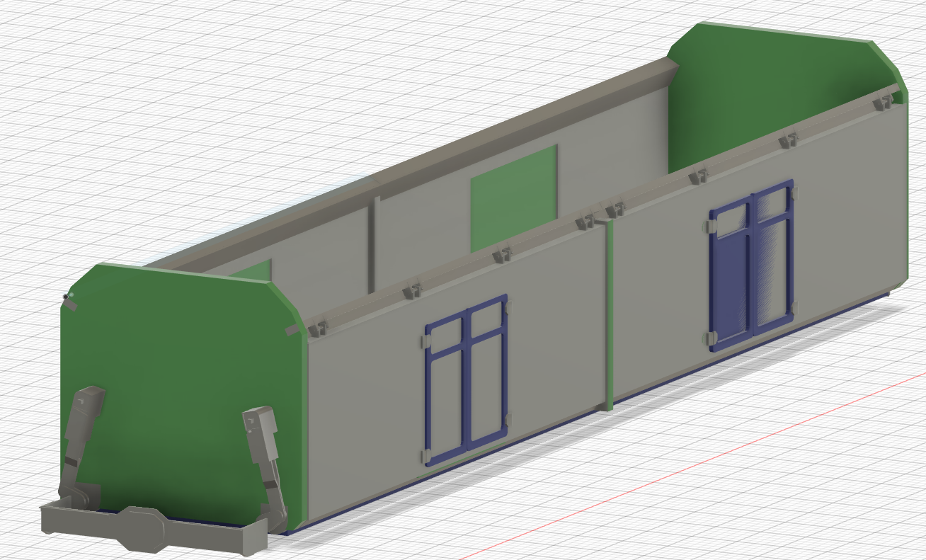Click the rail clip nearest the front panel
Viewport: 926px width, 560px height.
click(320, 327)
